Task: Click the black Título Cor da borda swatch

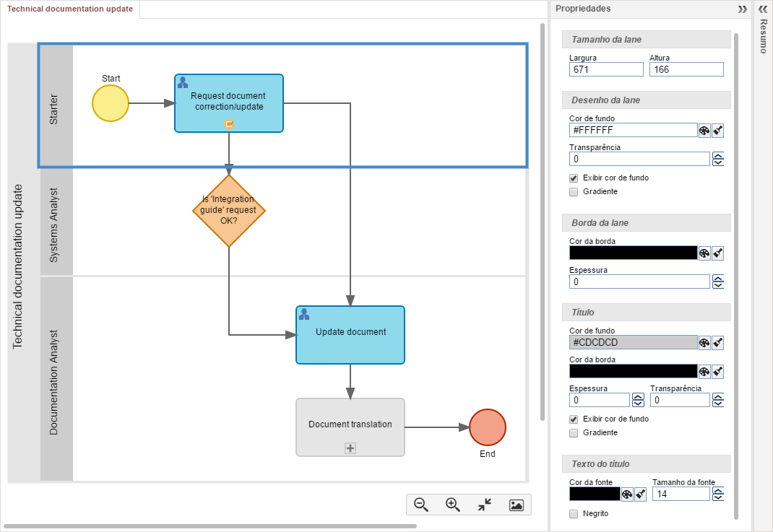Action: click(x=633, y=372)
